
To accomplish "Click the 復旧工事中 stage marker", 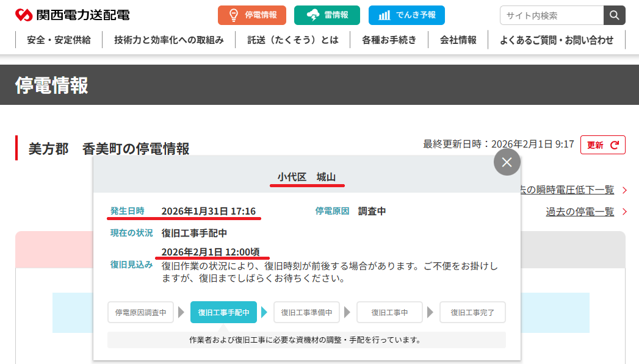I will [x=389, y=312].
